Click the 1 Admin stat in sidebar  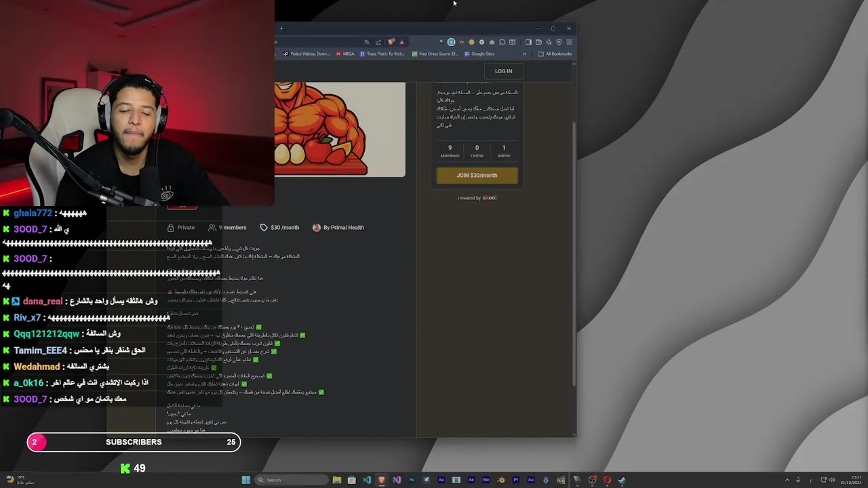pos(504,151)
